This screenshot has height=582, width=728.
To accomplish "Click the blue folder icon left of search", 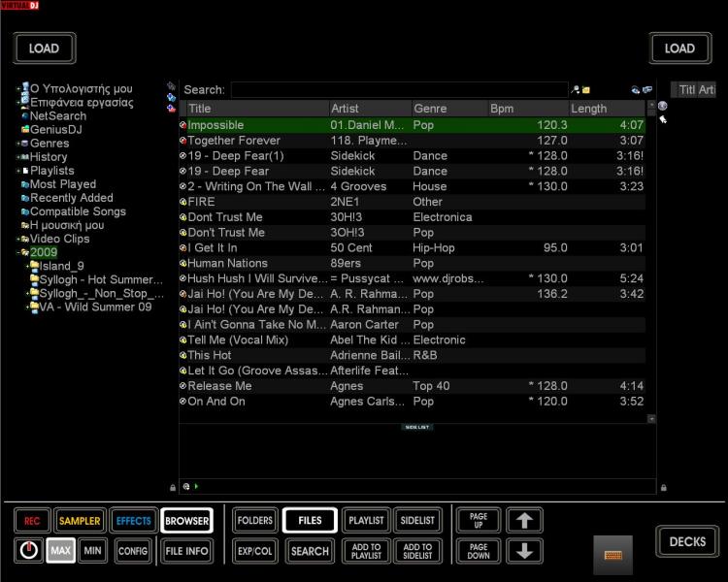I will tap(171, 97).
